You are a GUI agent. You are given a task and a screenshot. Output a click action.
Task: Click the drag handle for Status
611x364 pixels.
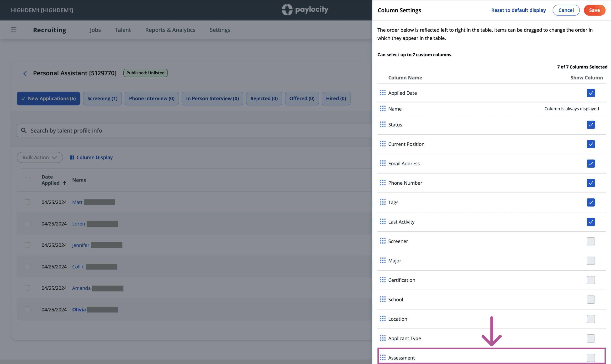point(383,124)
